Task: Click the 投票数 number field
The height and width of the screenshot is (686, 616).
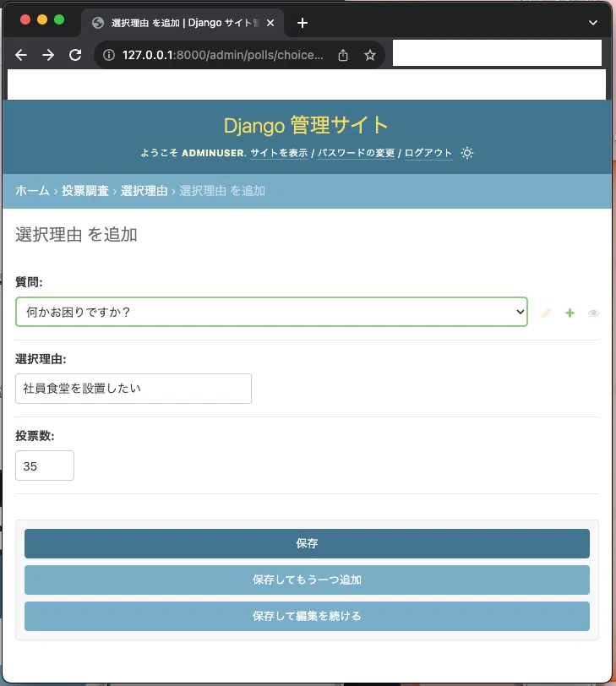Action: [45, 465]
